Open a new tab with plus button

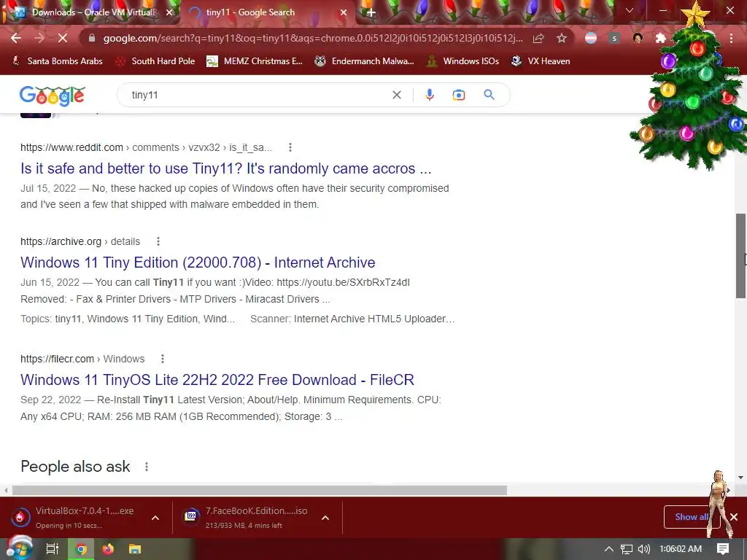[x=371, y=13]
